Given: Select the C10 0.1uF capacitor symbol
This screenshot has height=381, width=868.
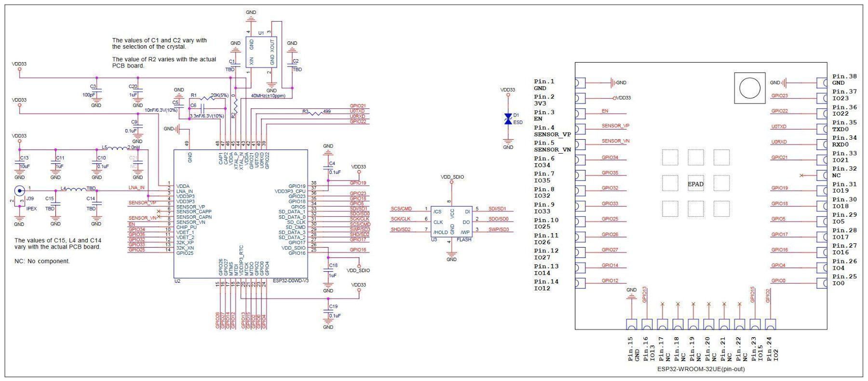Looking at the screenshot, I should pyautogui.click(x=96, y=162).
